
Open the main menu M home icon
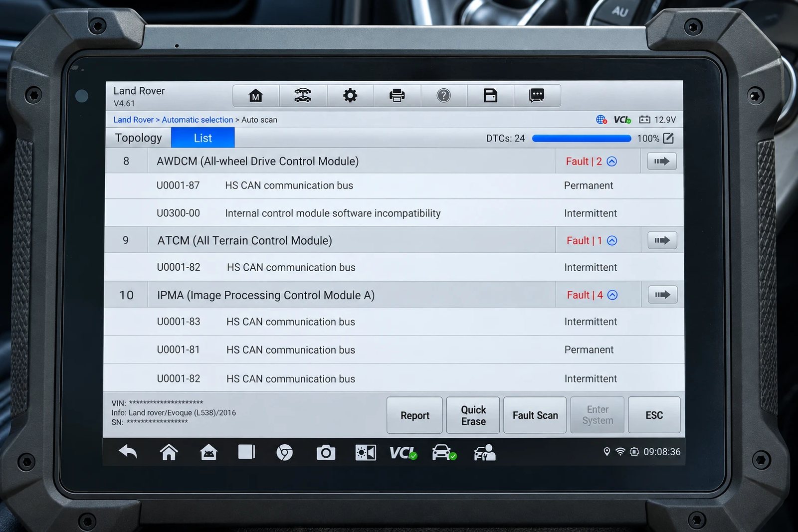pyautogui.click(x=256, y=95)
